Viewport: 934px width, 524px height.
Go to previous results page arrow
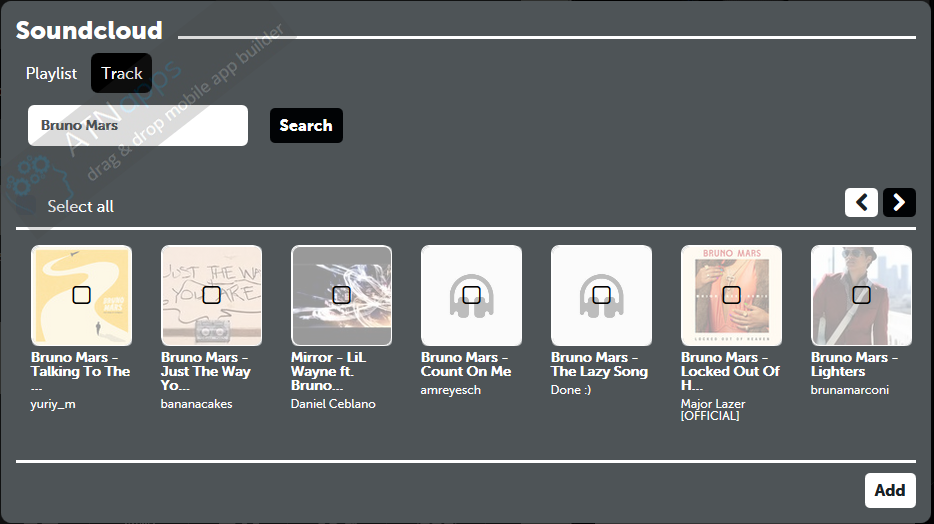tap(861, 202)
